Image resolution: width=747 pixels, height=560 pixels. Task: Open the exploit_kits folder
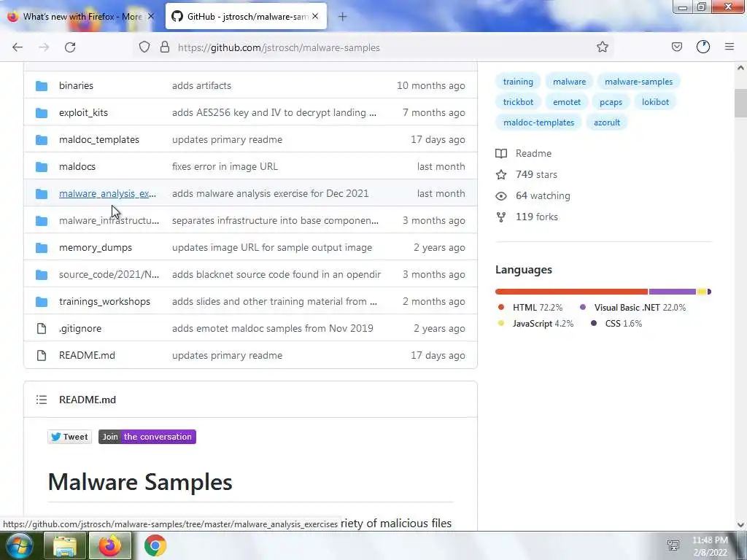[83, 113]
